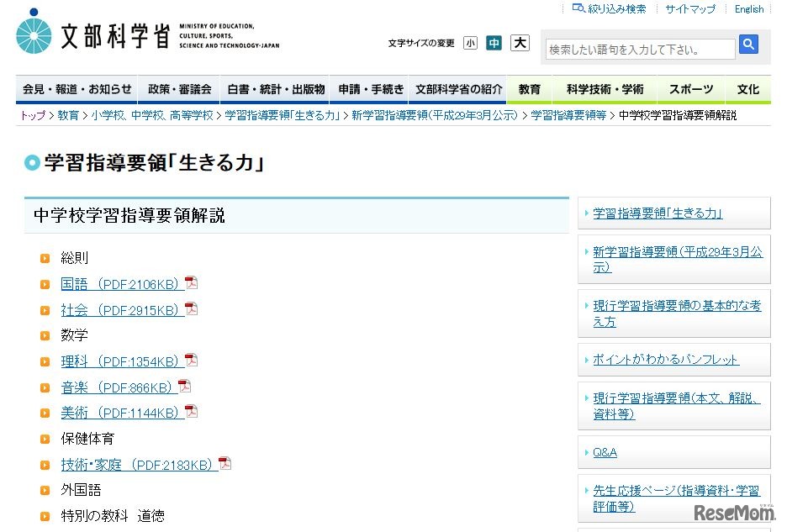Open the English version link
Viewport: 787px width, 532px height.
(x=748, y=8)
